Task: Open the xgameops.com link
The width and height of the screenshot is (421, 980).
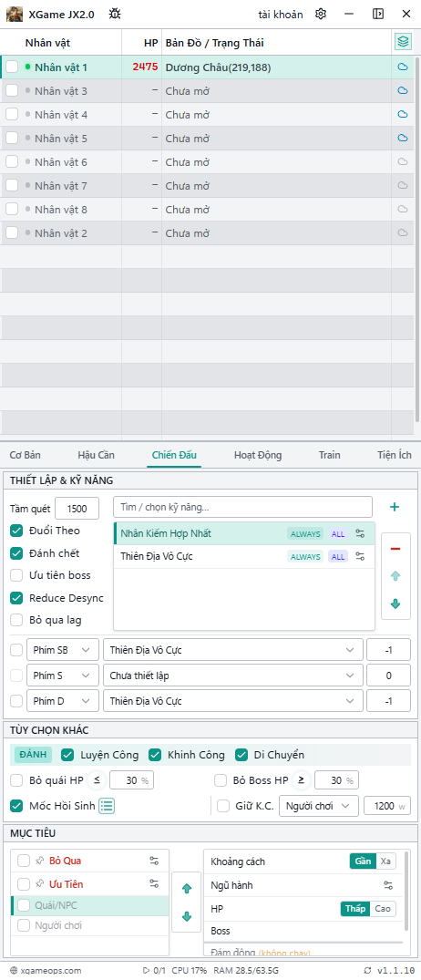Action: click(x=46, y=971)
